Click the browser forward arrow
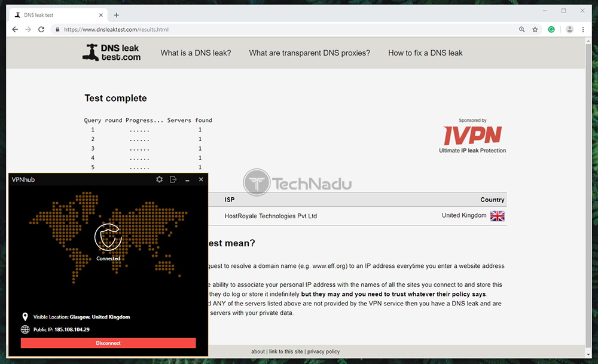The image size is (598, 364). 28,29
